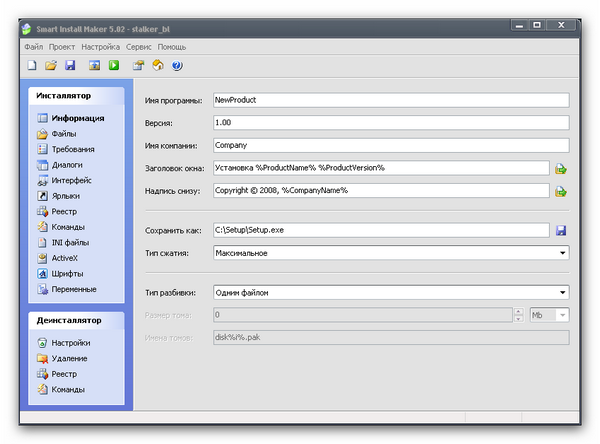This screenshot has height=444, width=600.
Task: Open the Реестр item under Инсталлятор
Action: point(65,212)
